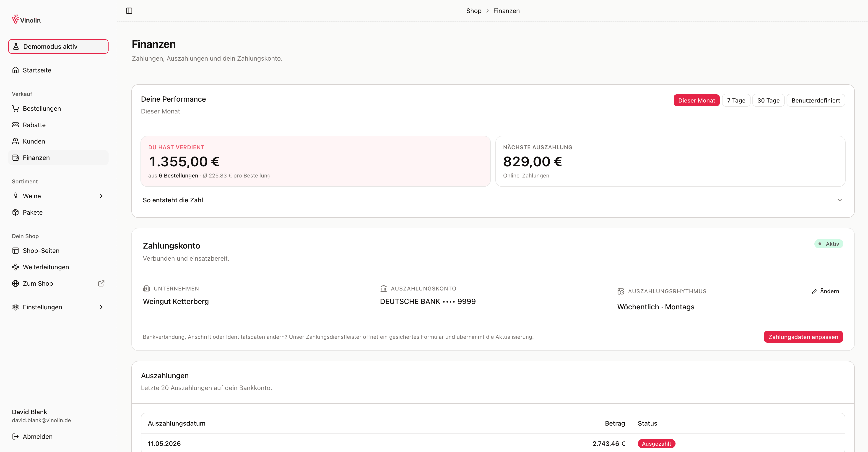Click Abmelden to log out

tap(58, 437)
